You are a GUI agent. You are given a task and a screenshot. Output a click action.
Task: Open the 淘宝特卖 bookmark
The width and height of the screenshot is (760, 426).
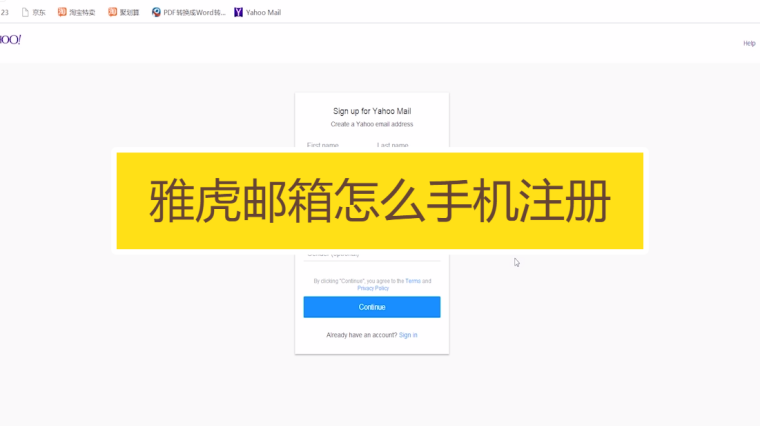click(77, 12)
